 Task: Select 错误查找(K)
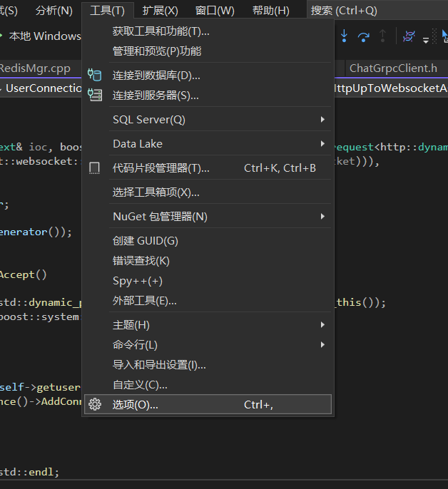(x=208, y=261)
